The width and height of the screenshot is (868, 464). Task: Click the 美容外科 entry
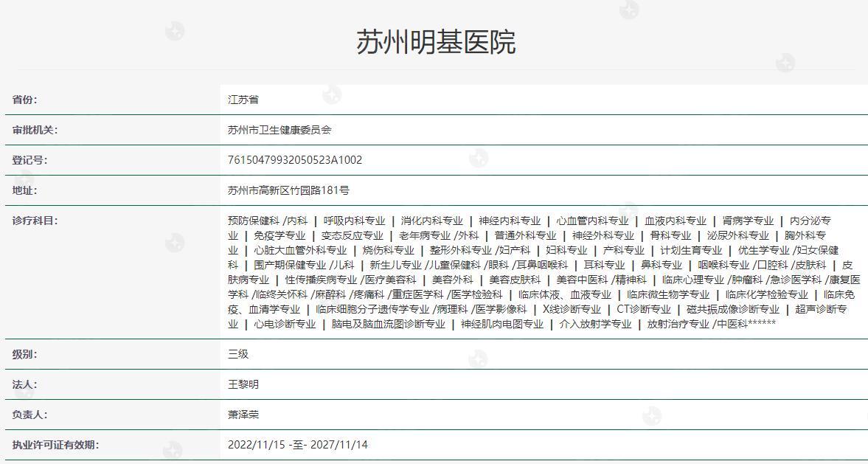click(452, 280)
